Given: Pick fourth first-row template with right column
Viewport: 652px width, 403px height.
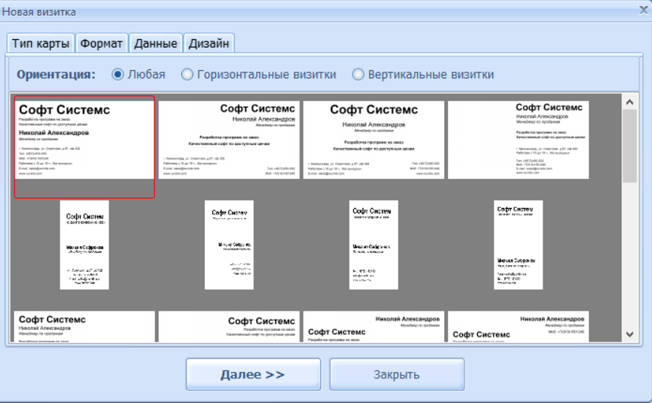Looking at the screenshot, I should 518,140.
